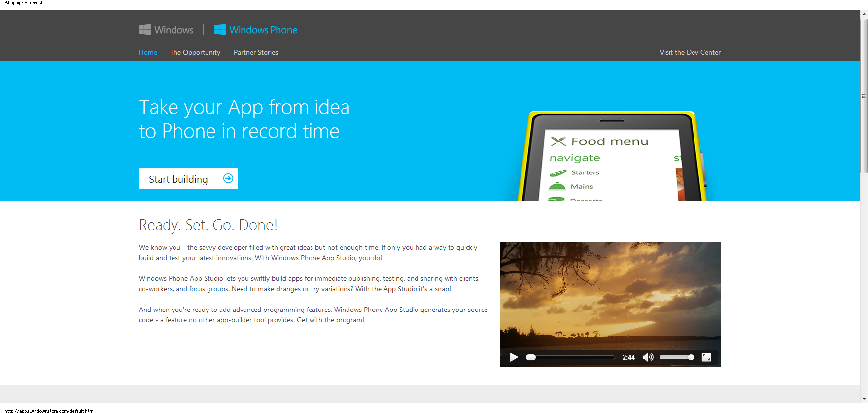Click the video progress slider
The width and height of the screenshot is (868, 413).
(x=570, y=357)
